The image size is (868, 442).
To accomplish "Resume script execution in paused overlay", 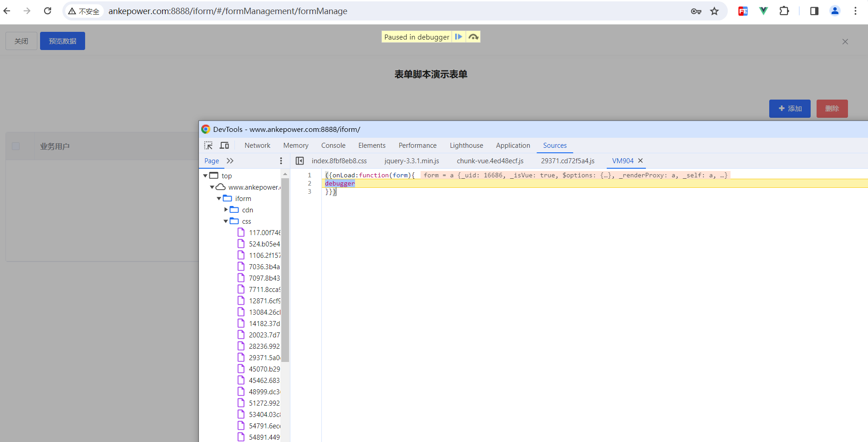I will (458, 37).
